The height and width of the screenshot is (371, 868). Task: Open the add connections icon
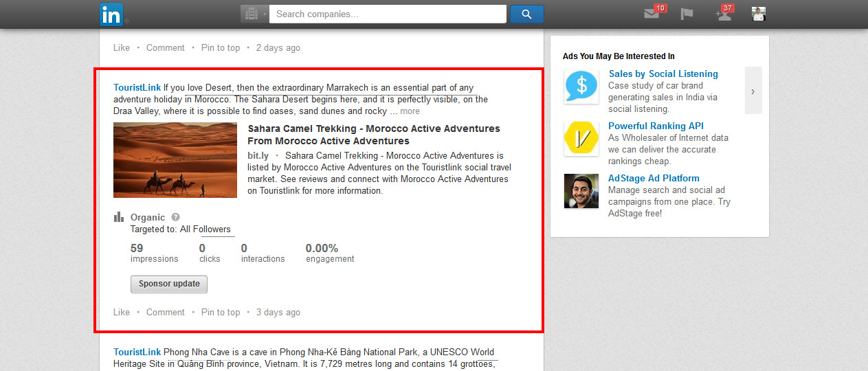tap(723, 14)
